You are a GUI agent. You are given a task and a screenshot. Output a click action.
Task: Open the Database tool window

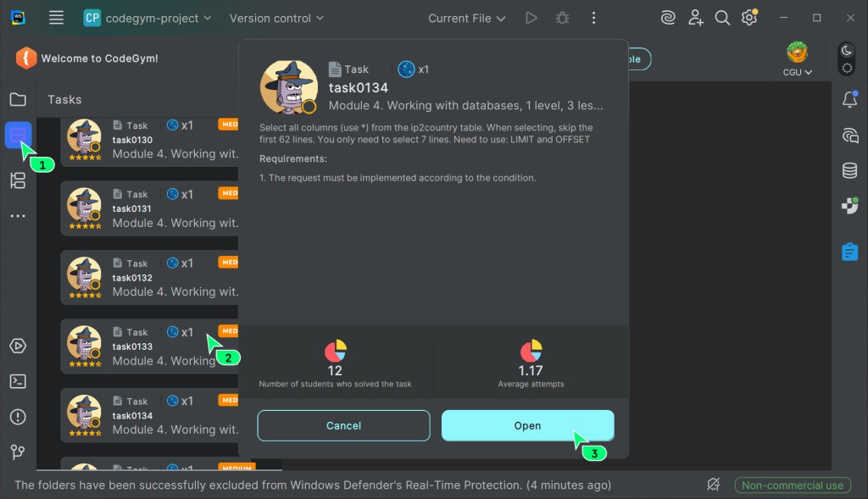(x=849, y=171)
